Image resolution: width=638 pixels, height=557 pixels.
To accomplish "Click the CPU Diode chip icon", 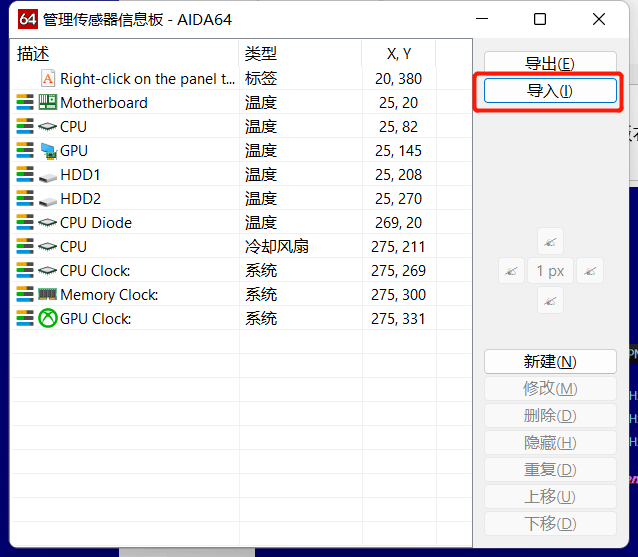I will pos(48,223).
